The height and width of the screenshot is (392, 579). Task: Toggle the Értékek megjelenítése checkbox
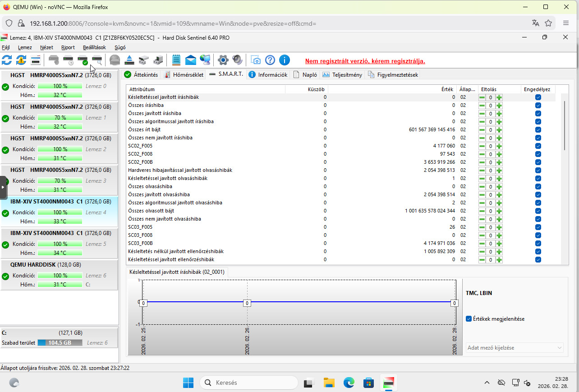point(469,319)
